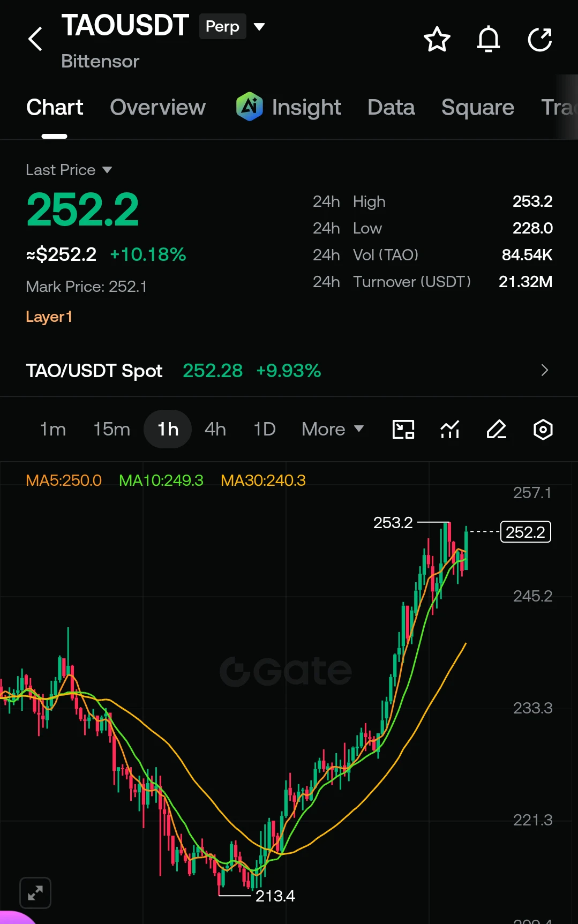Open the TAO/USDT Spot market link
This screenshot has width=578, height=924.
(289, 370)
